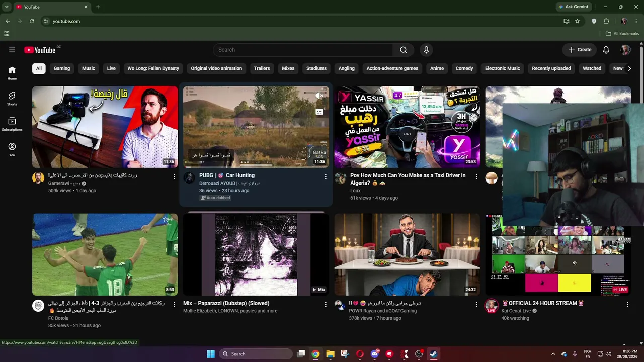This screenshot has height=362, width=644.
Task: Click the YouTube search input field
Action: click(303, 50)
